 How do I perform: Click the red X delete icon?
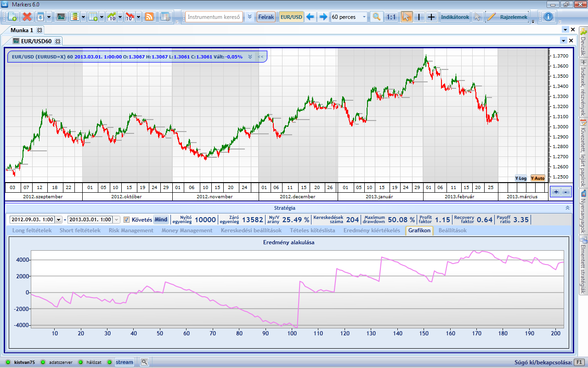[27, 17]
